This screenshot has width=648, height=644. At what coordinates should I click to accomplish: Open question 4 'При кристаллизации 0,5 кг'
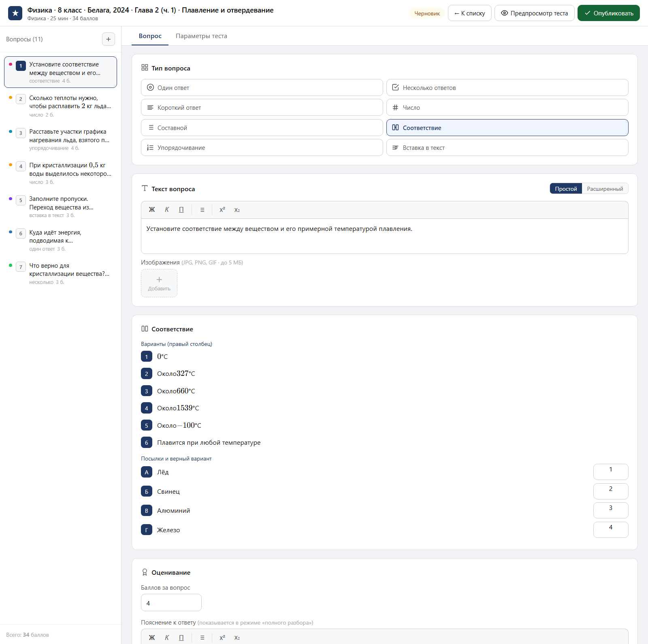point(60,173)
